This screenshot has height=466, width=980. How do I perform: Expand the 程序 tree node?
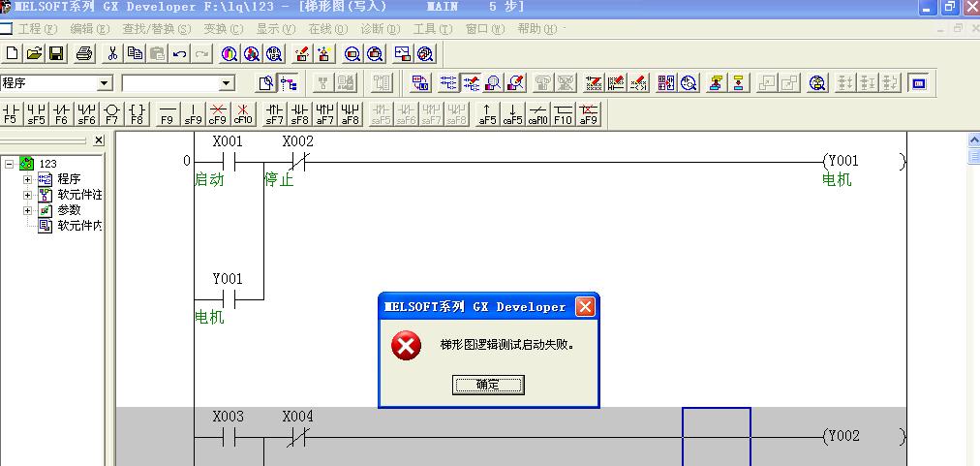click(x=28, y=179)
